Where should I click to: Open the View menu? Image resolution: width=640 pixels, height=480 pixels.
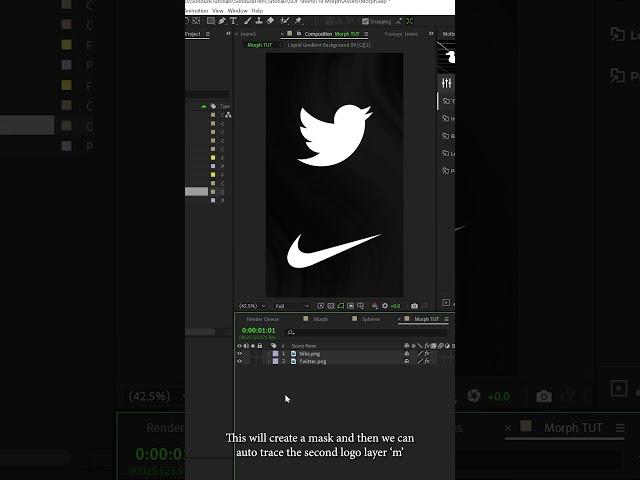(x=218, y=11)
